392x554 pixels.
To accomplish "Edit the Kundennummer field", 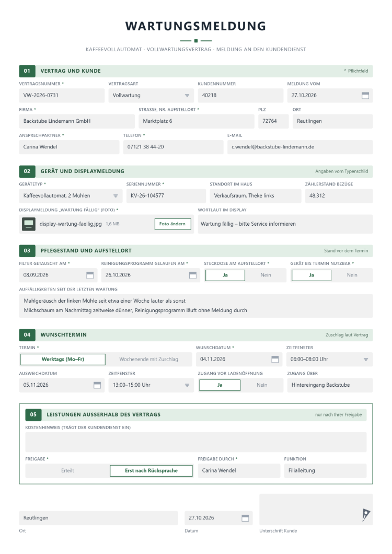I will coord(241,96).
